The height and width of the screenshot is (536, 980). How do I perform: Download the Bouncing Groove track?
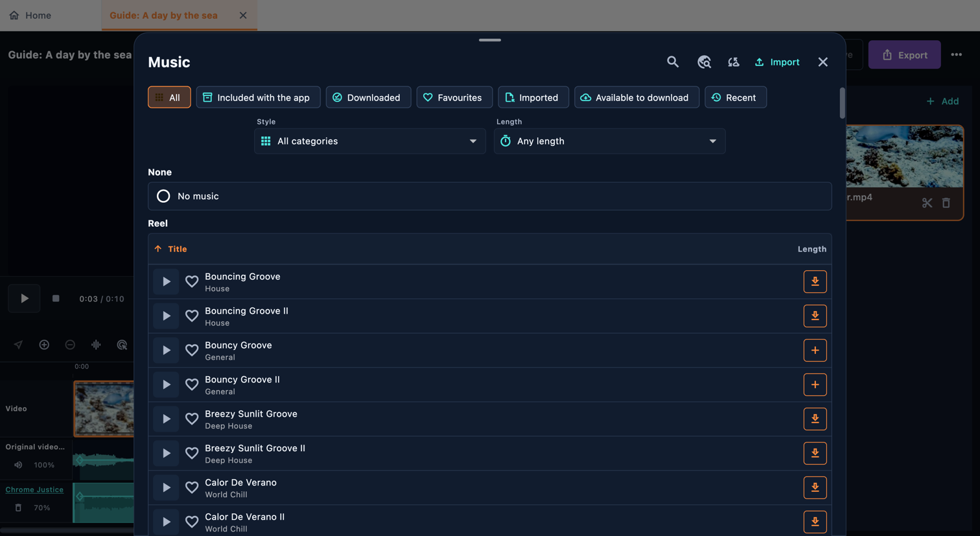(x=815, y=281)
